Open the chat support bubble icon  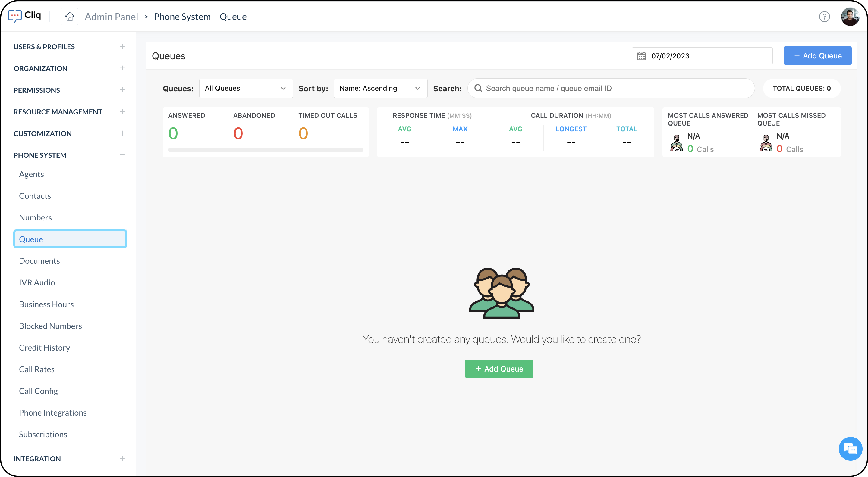[850, 449]
